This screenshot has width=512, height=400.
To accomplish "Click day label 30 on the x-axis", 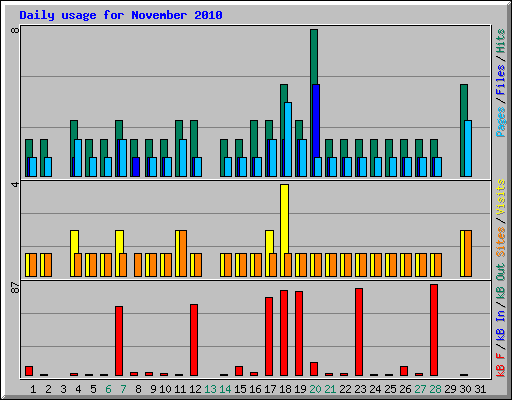I will [x=465, y=389].
